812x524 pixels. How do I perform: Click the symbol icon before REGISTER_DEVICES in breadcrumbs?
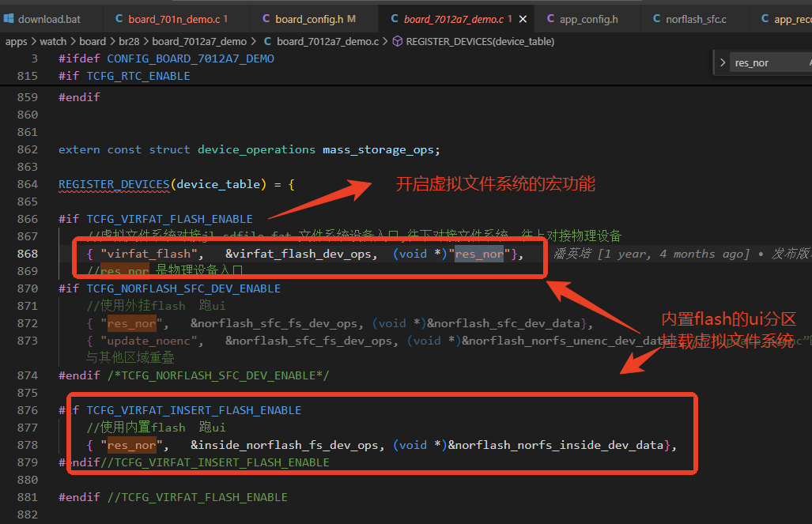click(x=397, y=41)
